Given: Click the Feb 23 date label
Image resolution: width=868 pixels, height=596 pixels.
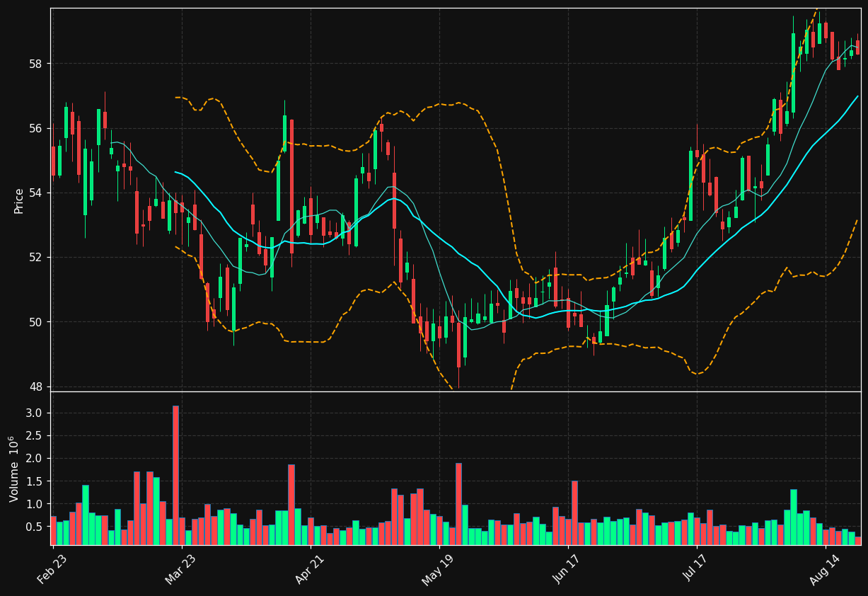Looking at the screenshot, I should click(x=52, y=568).
